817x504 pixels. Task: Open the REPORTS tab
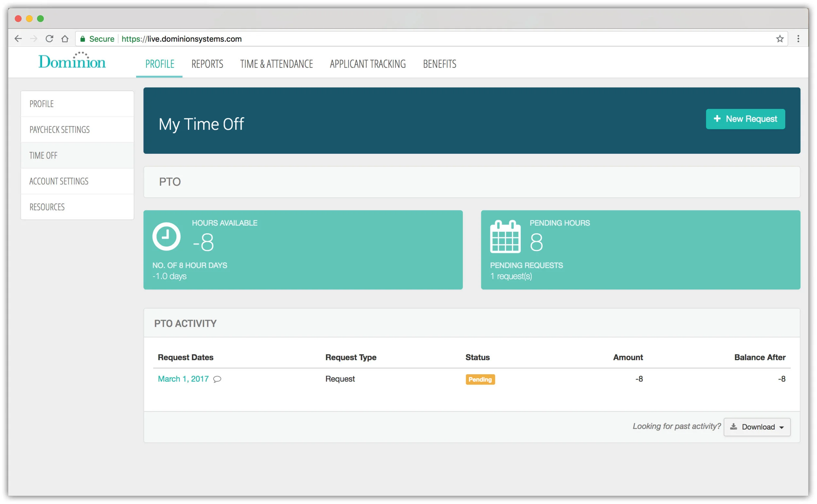[x=207, y=64]
